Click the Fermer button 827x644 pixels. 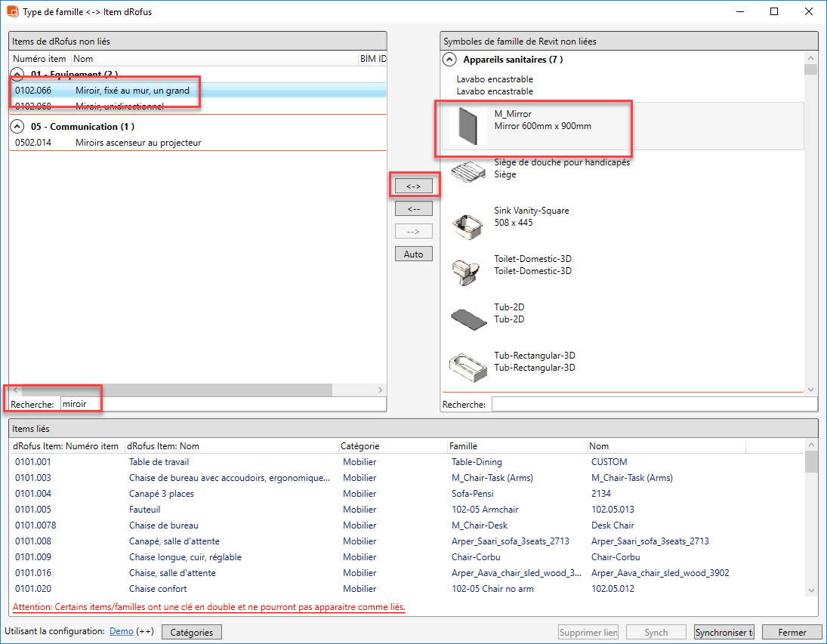(792, 632)
